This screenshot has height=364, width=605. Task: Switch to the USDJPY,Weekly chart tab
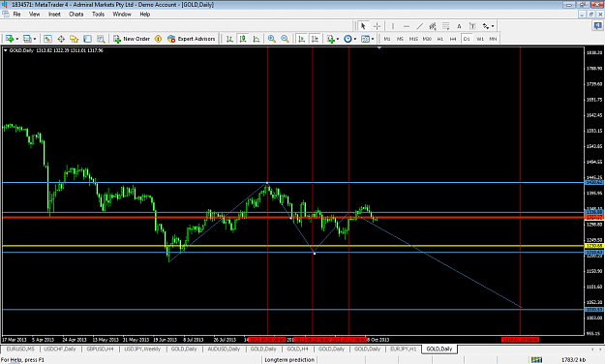[x=142, y=349]
